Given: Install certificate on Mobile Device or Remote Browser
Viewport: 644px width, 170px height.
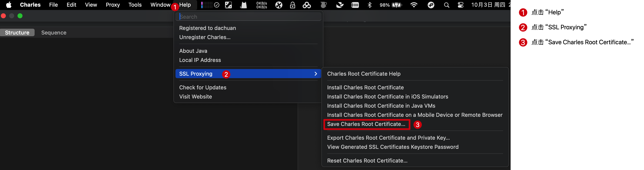Looking at the screenshot, I should (x=415, y=115).
